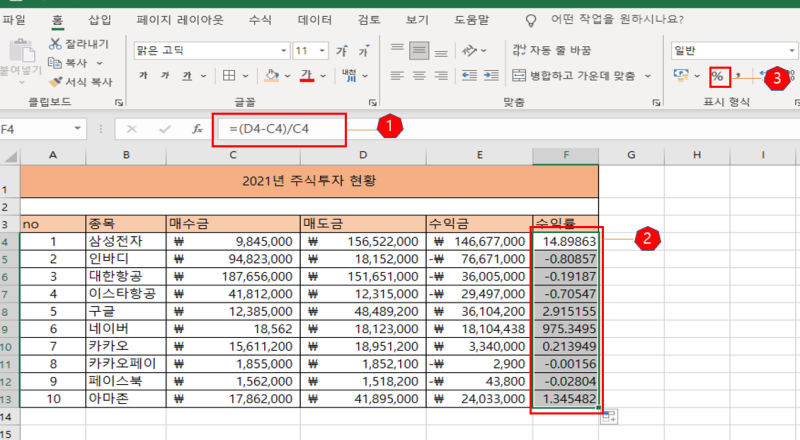Center text horizontally

[x=419, y=76]
